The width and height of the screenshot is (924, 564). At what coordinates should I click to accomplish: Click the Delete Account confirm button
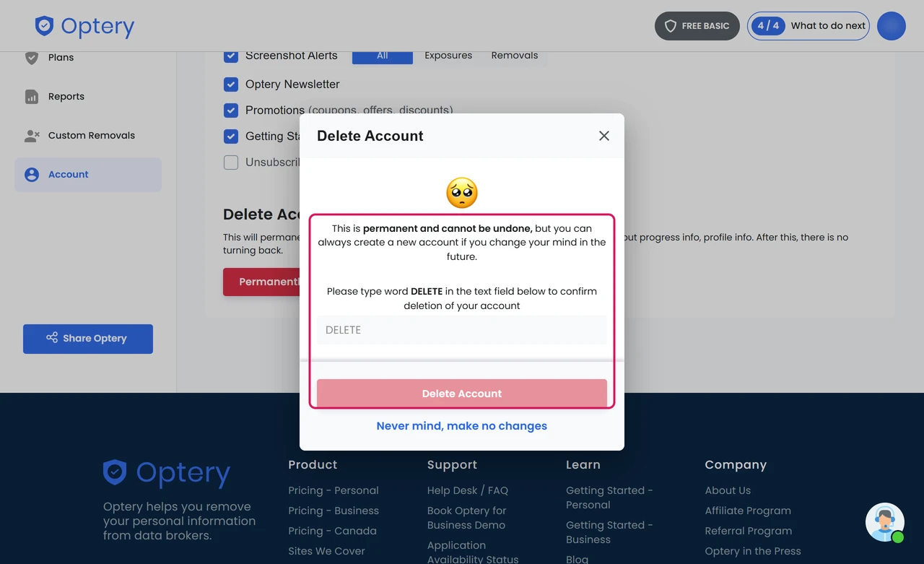pyautogui.click(x=462, y=394)
